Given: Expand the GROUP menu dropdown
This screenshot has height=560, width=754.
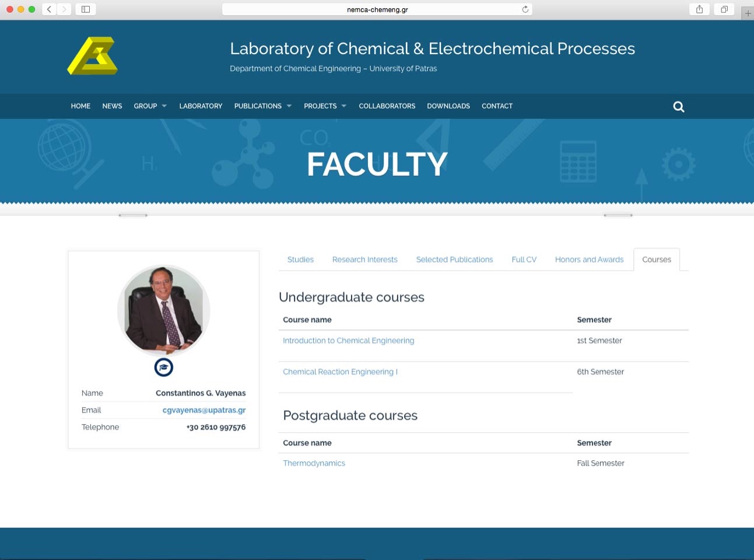Looking at the screenshot, I should click(150, 106).
